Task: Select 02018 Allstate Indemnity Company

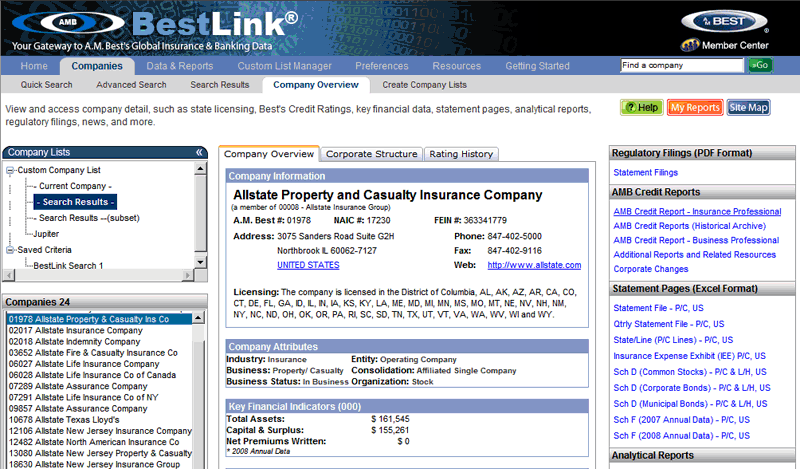Action: click(x=74, y=341)
